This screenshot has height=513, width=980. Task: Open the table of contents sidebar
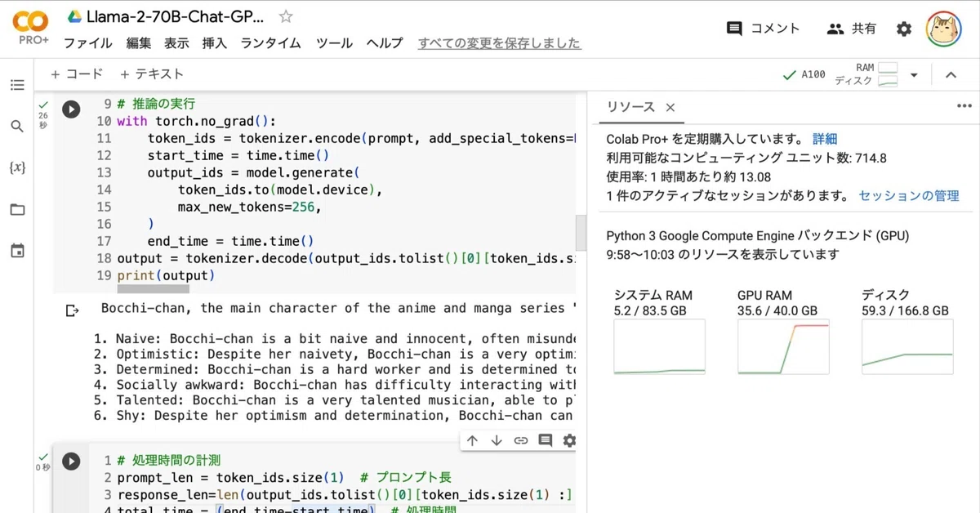click(x=17, y=85)
